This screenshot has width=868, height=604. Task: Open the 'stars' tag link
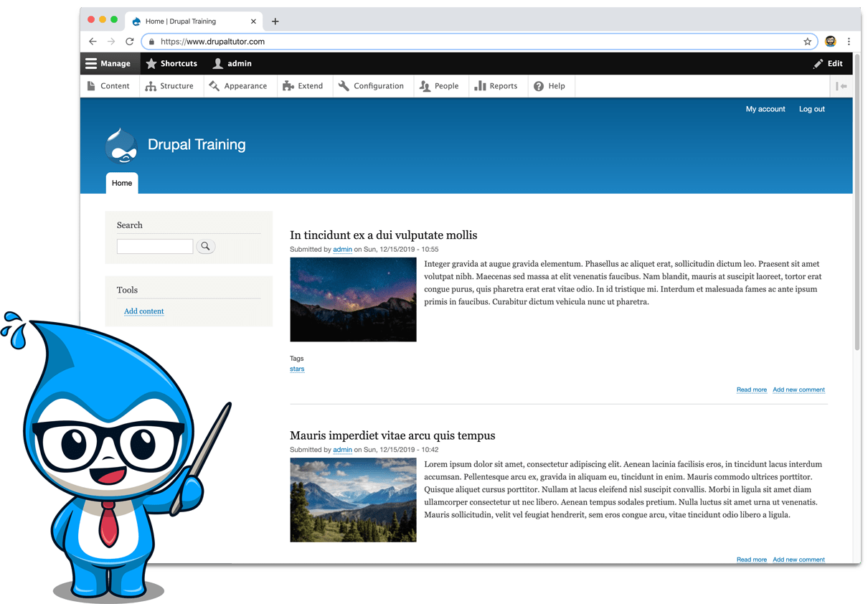[296, 369]
